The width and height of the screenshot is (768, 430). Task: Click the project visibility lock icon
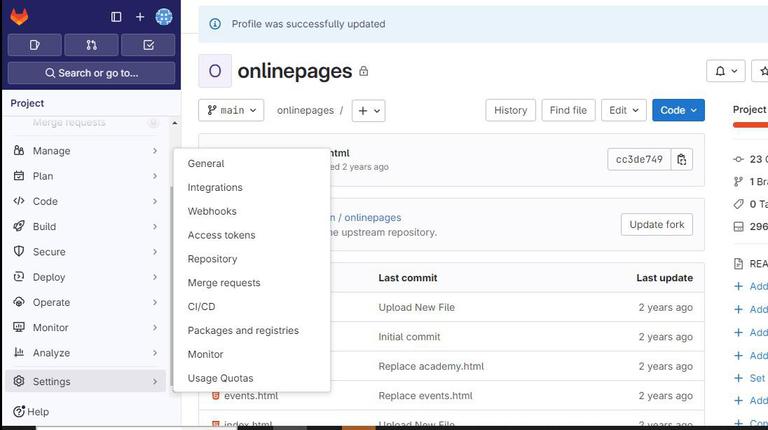(x=363, y=72)
